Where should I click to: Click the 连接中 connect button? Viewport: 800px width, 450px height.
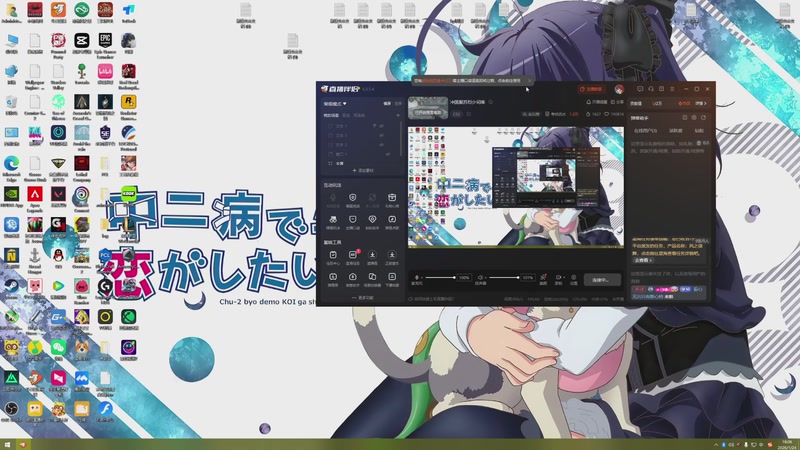click(x=602, y=280)
